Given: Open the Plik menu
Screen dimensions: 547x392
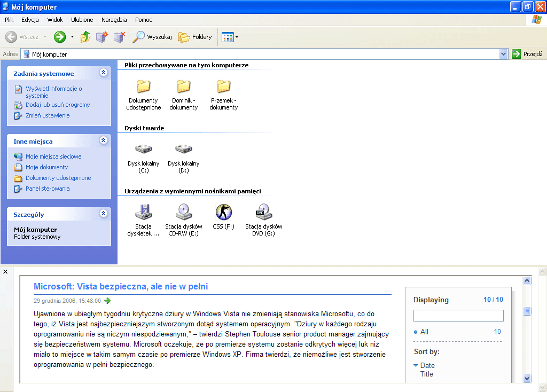Looking at the screenshot, I should (x=9, y=20).
